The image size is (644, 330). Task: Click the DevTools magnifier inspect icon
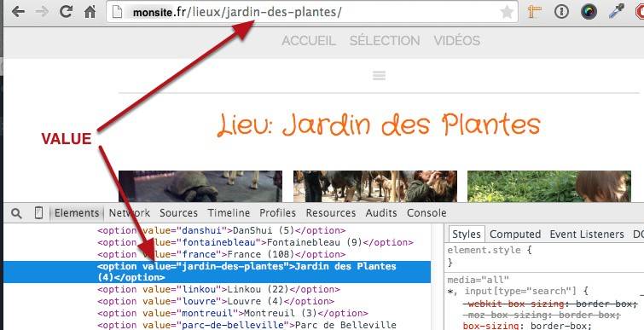(x=16, y=213)
